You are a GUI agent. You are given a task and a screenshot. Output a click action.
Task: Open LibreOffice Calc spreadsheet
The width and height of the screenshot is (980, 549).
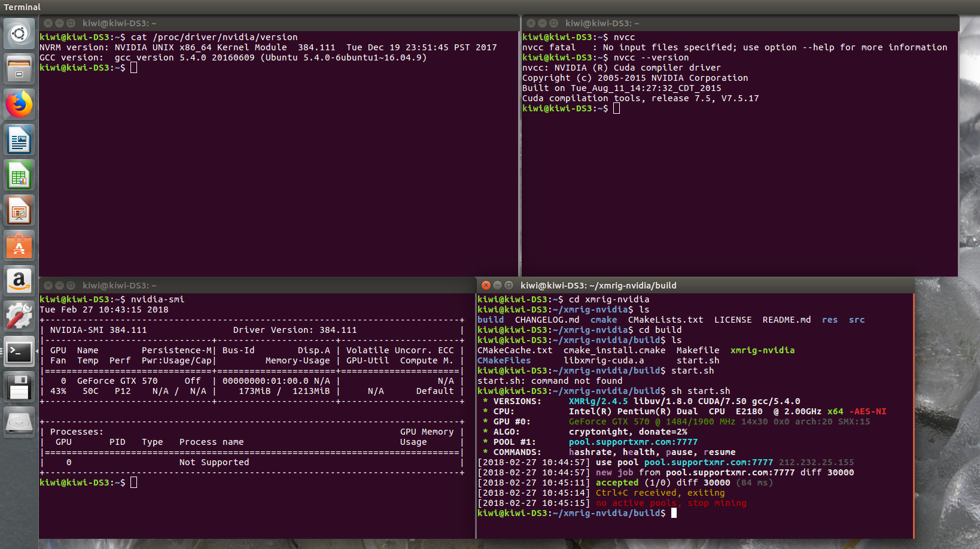tap(19, 175)
